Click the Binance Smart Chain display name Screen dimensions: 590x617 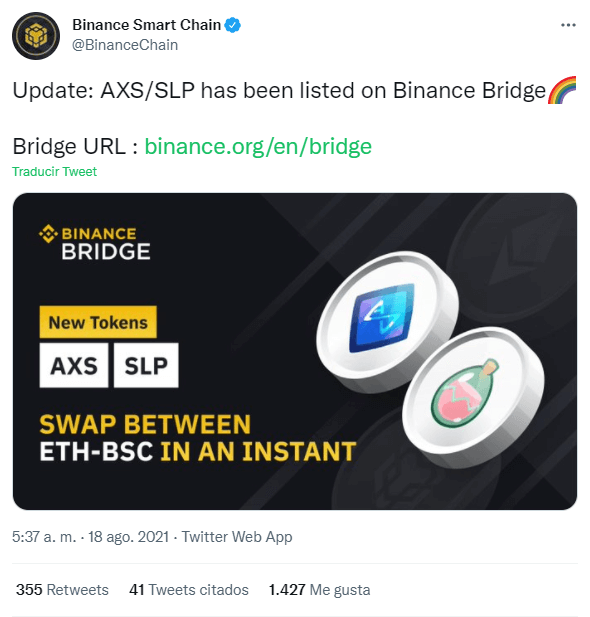tap(146, 25)
